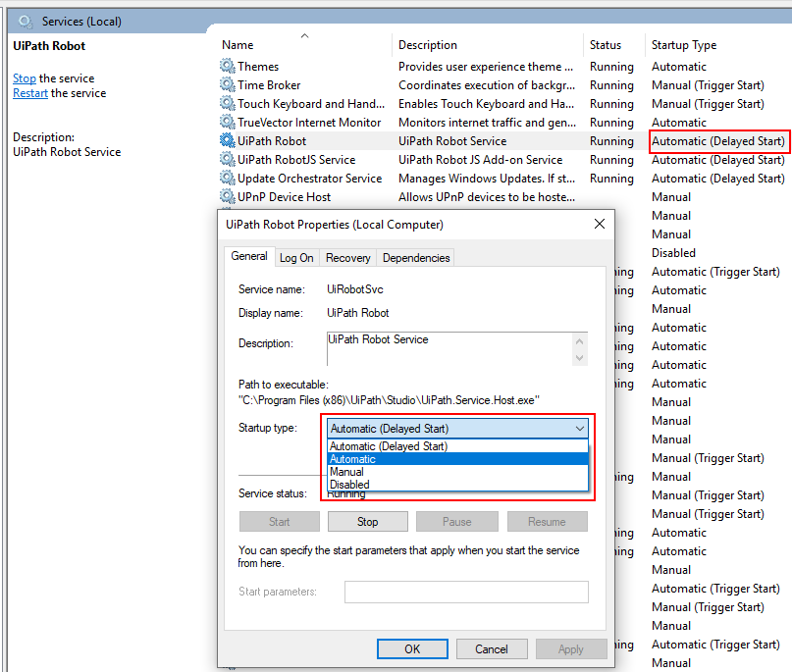Click the OK button
Viewport: 792px width, 672px height.
click(x=412, y=648)
